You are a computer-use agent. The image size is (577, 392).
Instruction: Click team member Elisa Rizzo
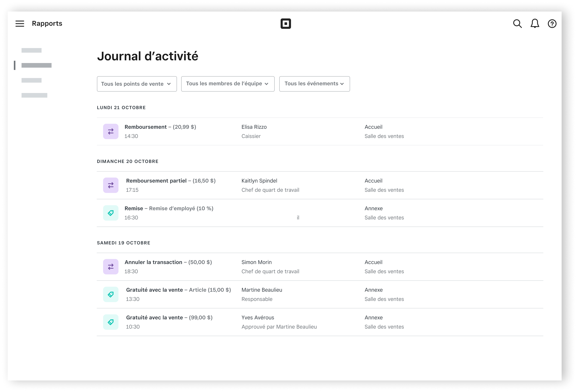pyautogui.click(x=254, y=127)
